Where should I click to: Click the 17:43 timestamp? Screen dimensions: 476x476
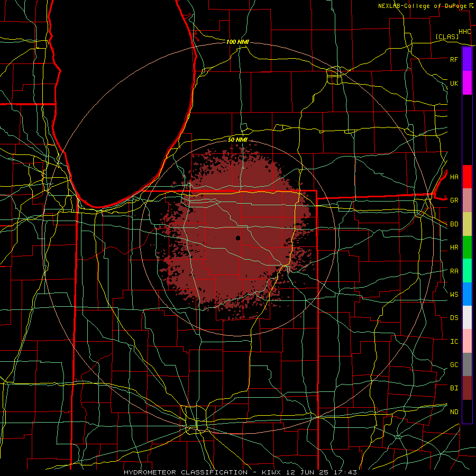tap(344, 472)
